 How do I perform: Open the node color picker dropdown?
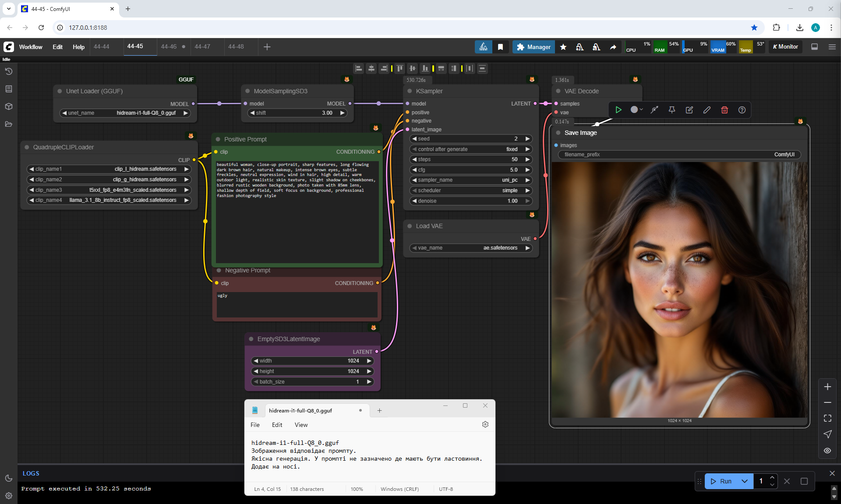pos(636,110)
